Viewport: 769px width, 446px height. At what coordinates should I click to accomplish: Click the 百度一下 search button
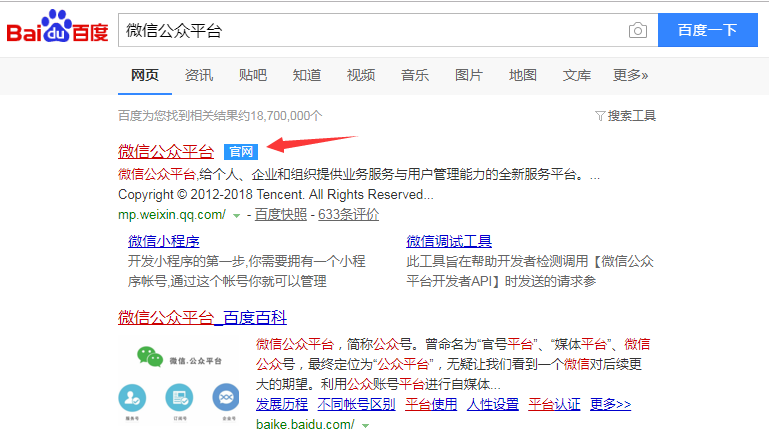pyautogui.click(x=708, y=30)
